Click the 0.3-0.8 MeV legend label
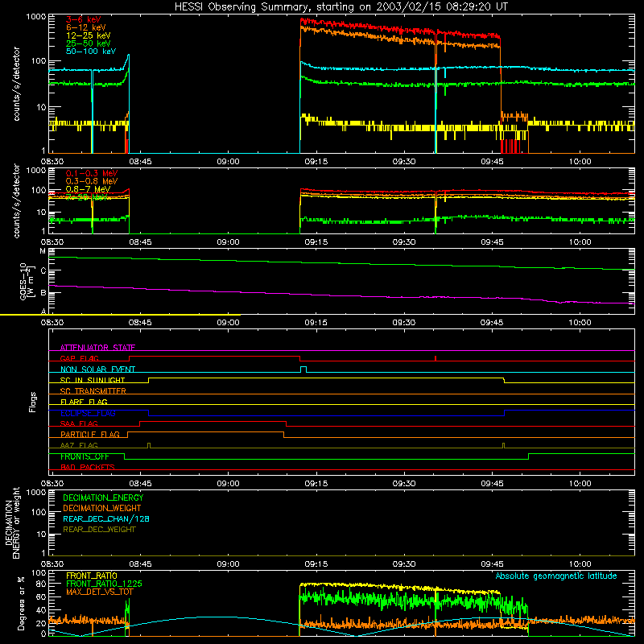The width and height of the screenshot is (644, 644). pyautogui.click(x=92, y=181)
